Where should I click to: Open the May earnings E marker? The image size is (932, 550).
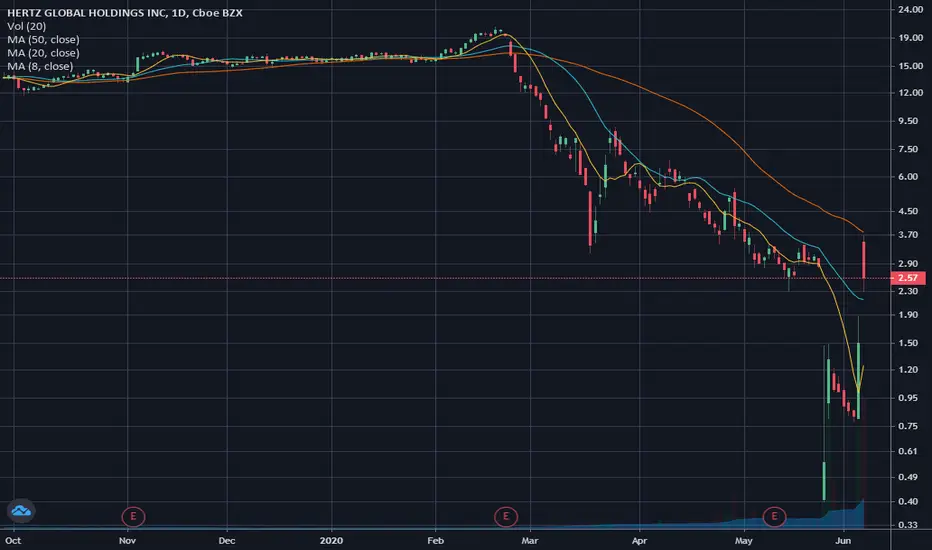774,516
